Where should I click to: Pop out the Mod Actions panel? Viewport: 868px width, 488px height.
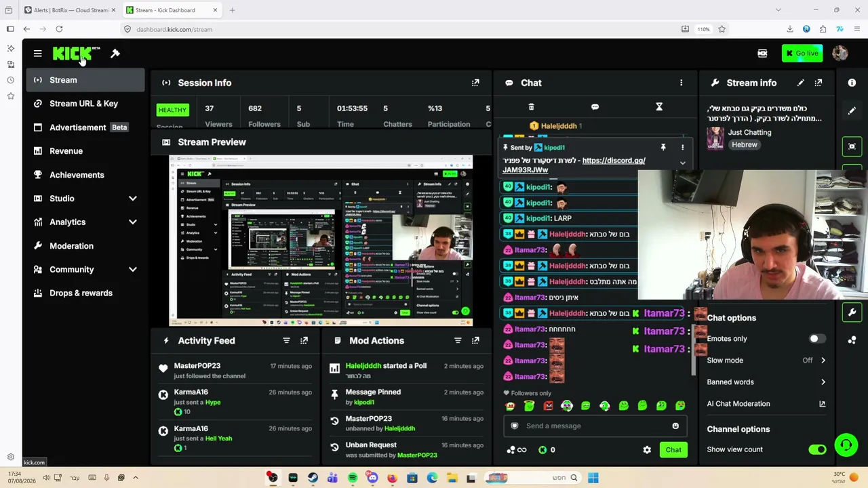click(x=475, y=341)
